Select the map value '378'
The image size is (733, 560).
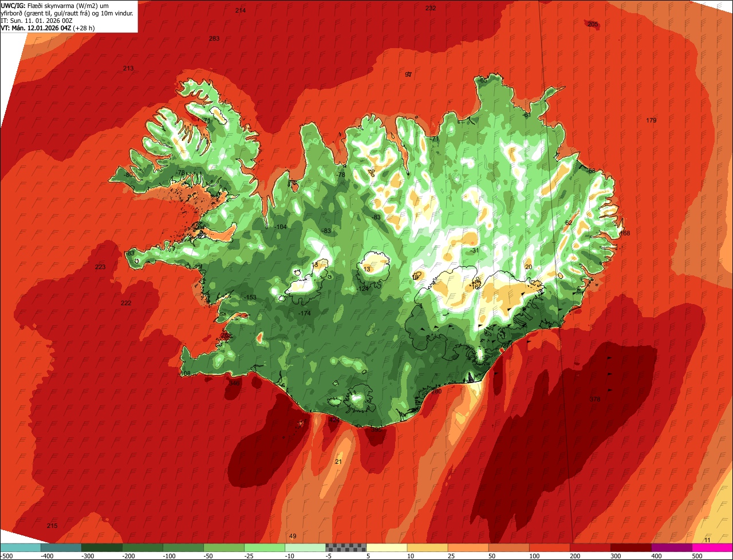594,399
